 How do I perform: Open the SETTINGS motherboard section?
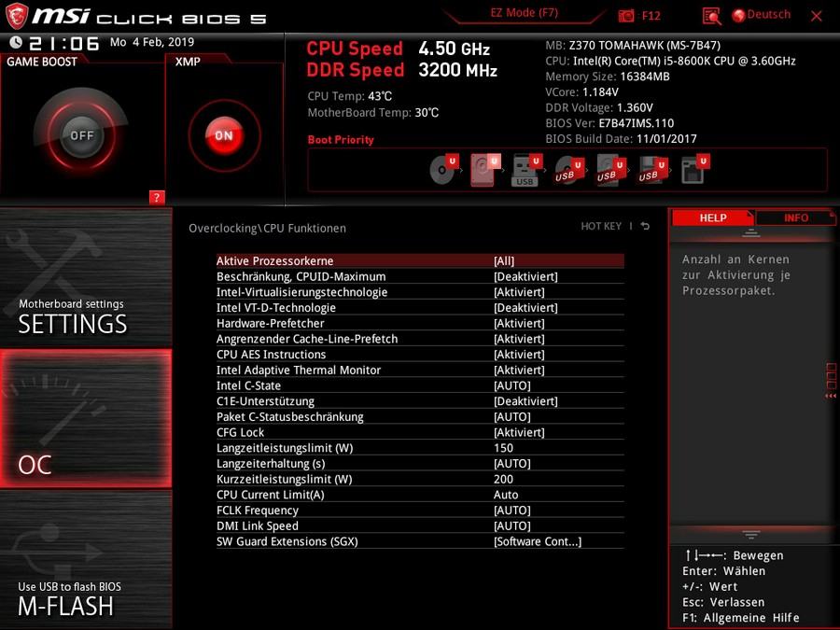point(86,277)
